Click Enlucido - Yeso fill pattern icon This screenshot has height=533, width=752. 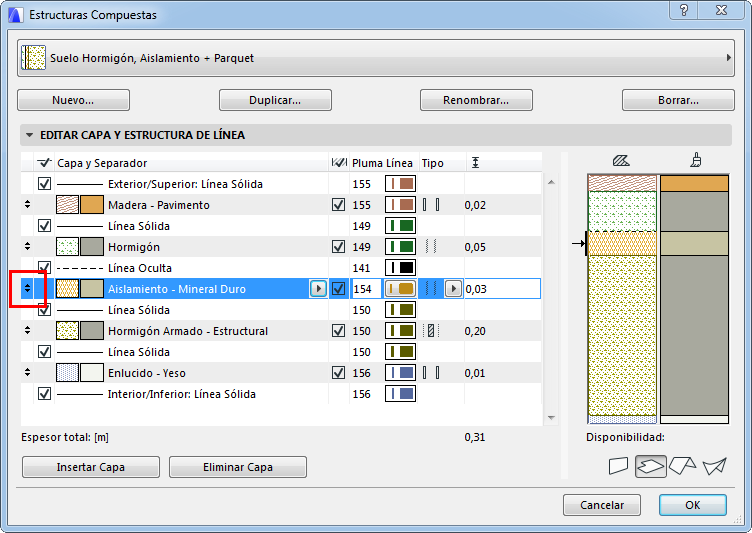pyautogui.click(x=68, y=373)
